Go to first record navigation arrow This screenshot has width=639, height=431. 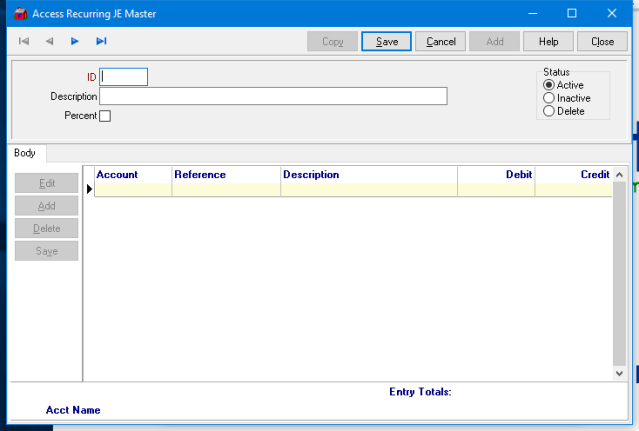click(24, 41)
